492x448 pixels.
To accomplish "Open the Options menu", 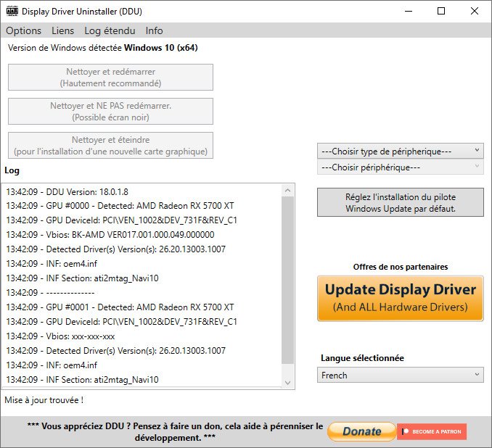I will [x=23, y=30].
